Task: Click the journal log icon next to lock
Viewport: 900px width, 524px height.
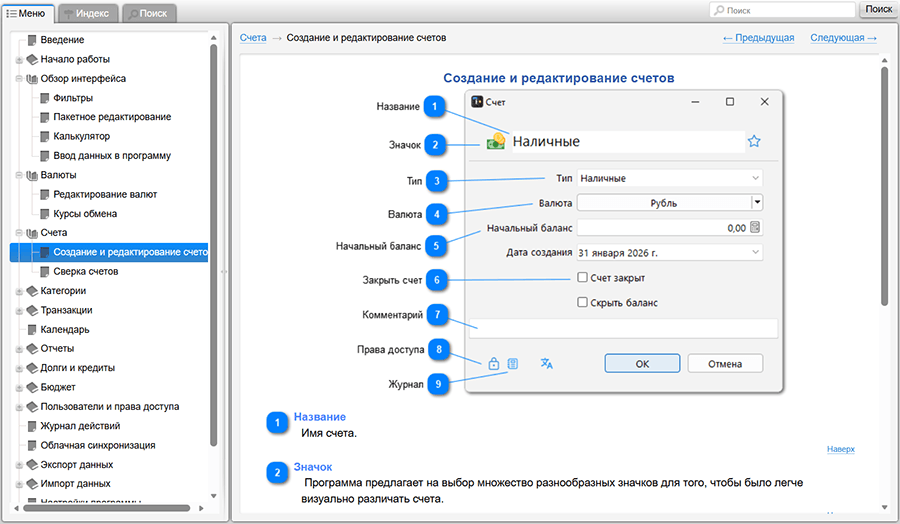Action: (513, 363)
